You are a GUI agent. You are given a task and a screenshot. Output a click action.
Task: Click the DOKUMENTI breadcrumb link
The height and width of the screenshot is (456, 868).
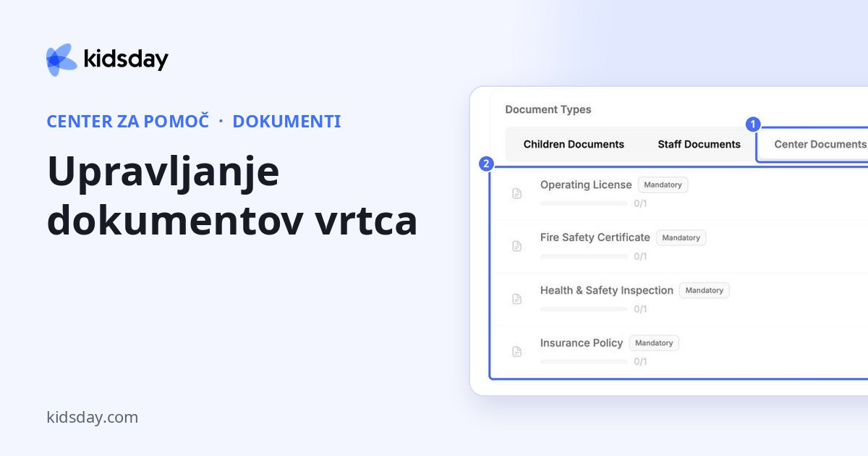(x=286, y=121)
